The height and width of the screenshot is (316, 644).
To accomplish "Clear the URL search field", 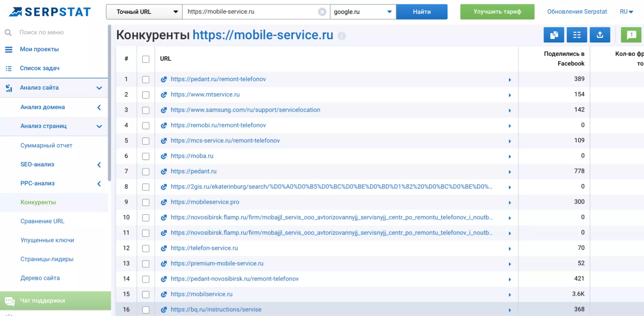I will point(322,12).
